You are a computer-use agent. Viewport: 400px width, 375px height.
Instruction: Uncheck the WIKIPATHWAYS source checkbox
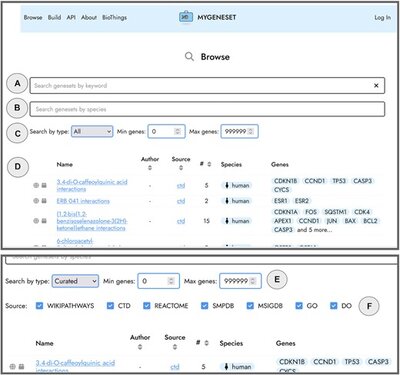(x=39, y=306)
